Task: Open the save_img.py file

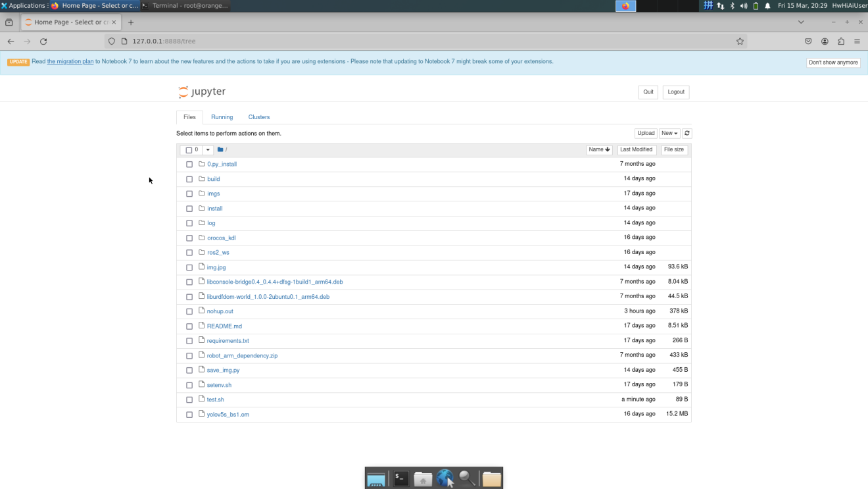Action: point(223,371)
